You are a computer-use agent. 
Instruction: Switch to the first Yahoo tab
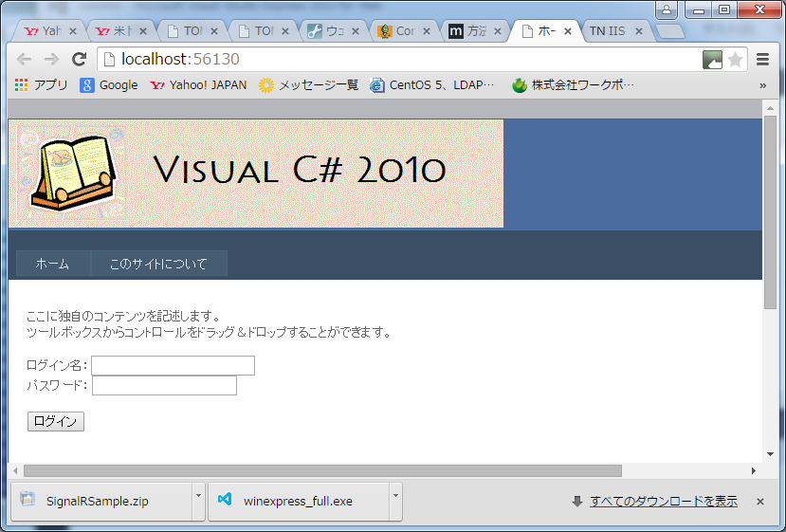[49, 31]
